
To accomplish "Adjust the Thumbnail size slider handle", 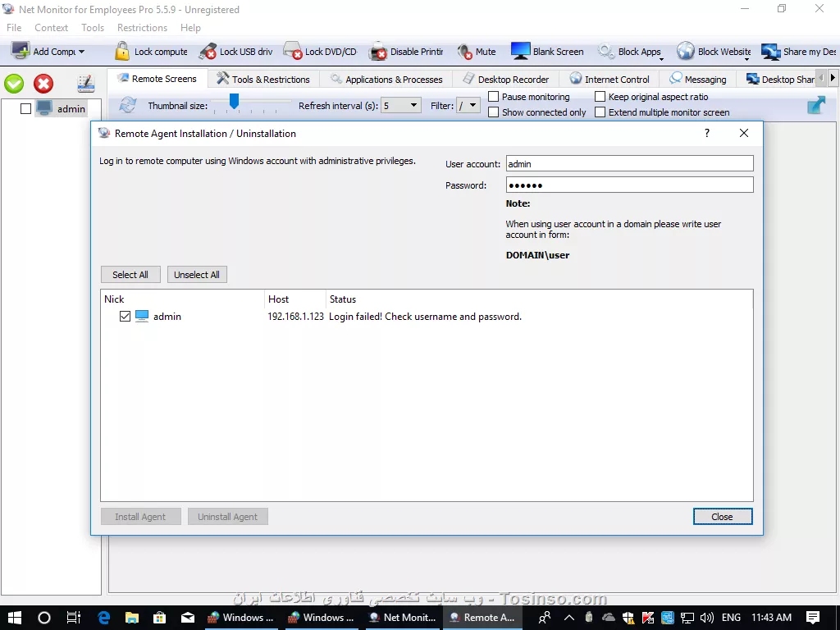I will coord(234,101).
